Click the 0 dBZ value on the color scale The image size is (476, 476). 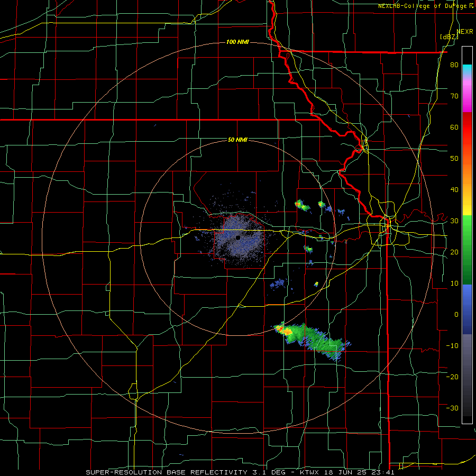pos(456,315)
